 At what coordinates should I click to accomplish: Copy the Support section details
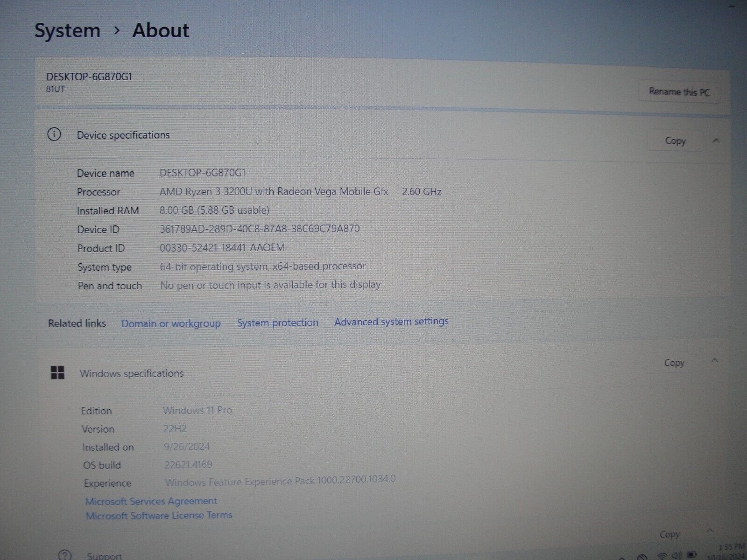pos(669,534)
